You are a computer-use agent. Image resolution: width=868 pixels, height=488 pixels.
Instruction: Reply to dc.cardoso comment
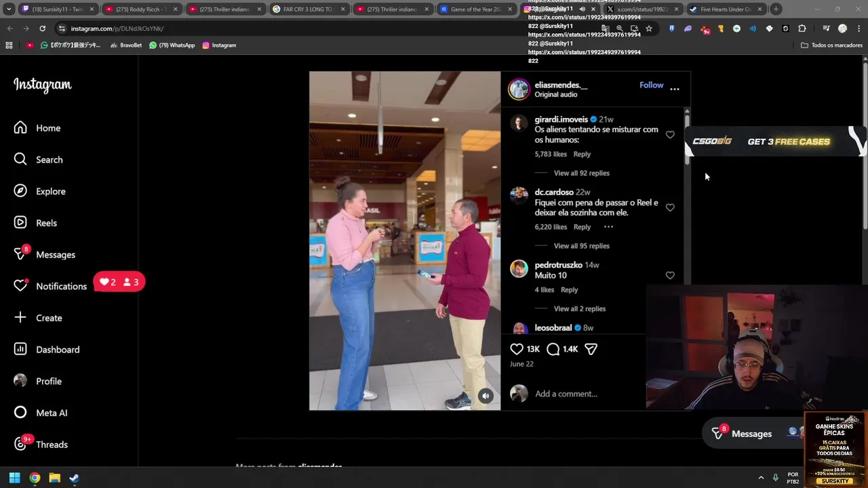pyautogui.click(x=582, y=227)
